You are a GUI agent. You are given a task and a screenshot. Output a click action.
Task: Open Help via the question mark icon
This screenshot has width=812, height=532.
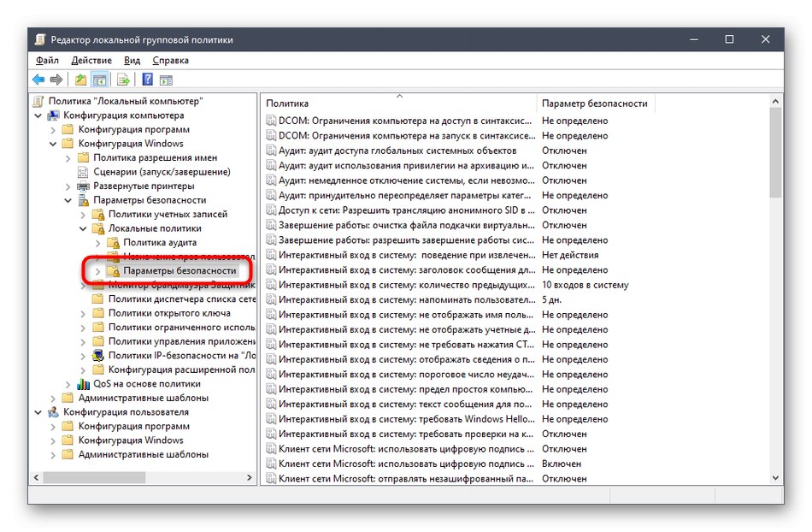click(x=148, y=80)
